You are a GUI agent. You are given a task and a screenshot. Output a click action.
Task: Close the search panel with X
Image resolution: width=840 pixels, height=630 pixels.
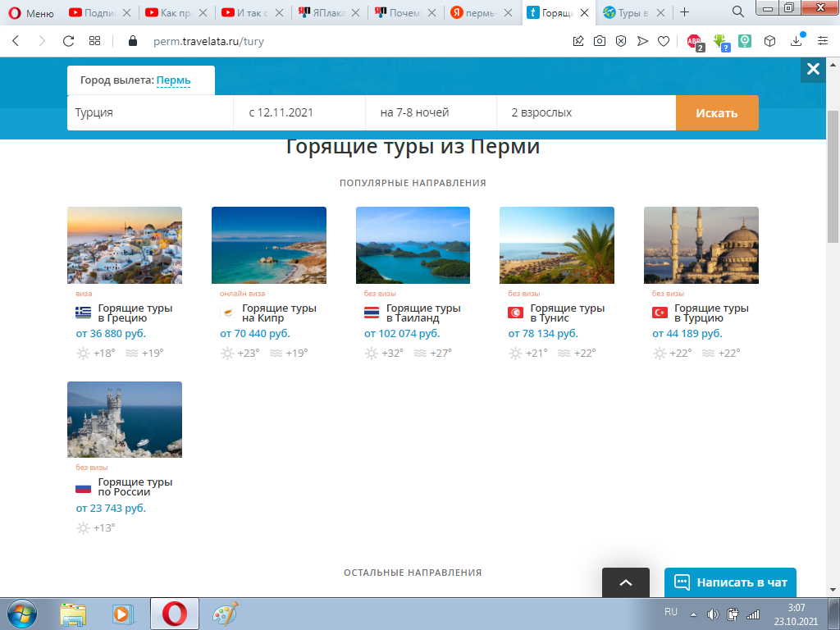coord(813,69)
